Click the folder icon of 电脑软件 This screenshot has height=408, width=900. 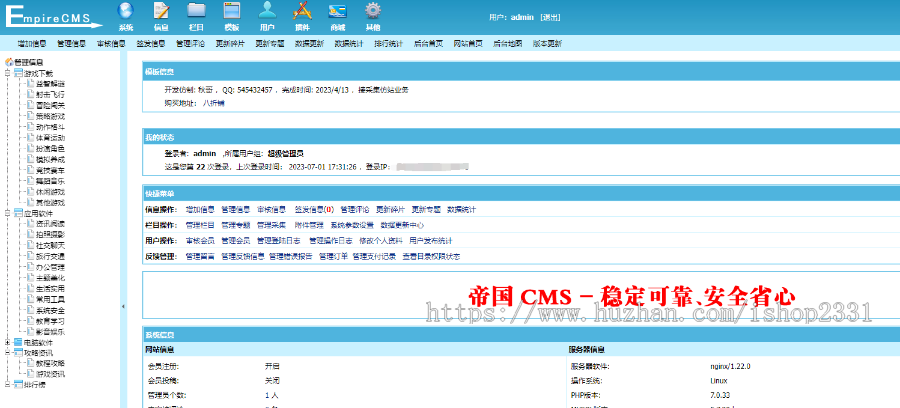coord(18,342)
